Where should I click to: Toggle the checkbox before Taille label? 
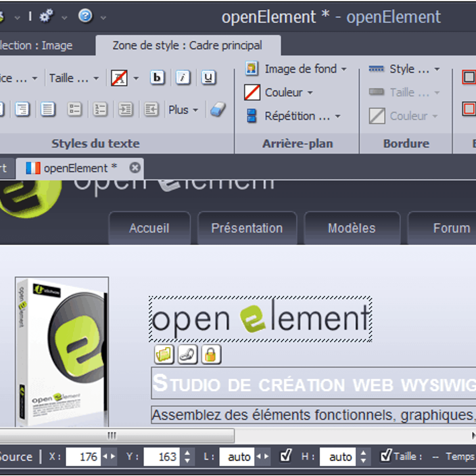[x=386, y=456]
